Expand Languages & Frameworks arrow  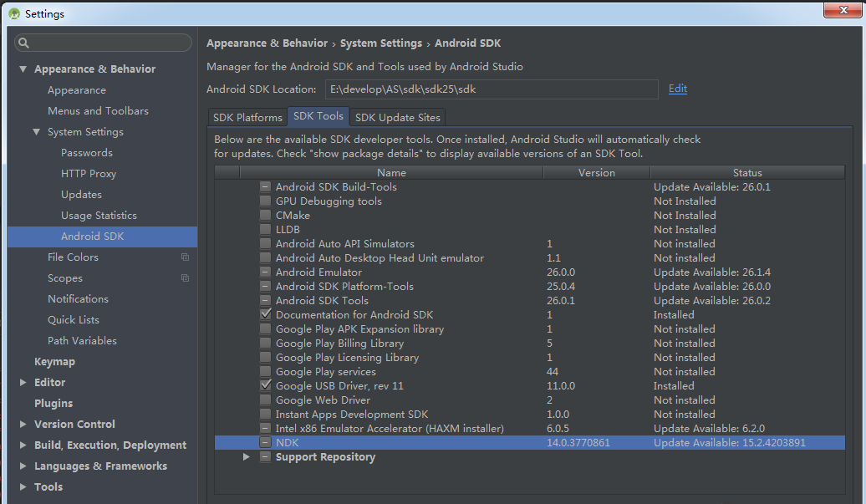point(23,466)
